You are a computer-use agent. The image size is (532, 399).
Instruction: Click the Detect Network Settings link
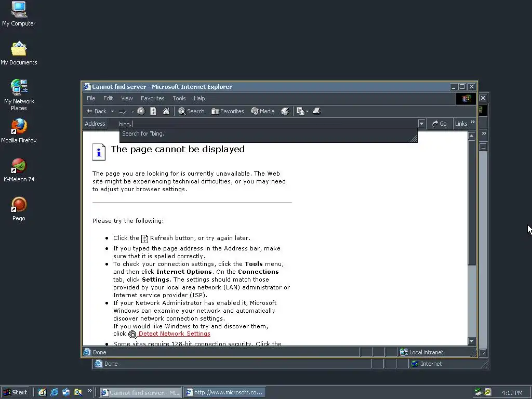click(174, 334)
